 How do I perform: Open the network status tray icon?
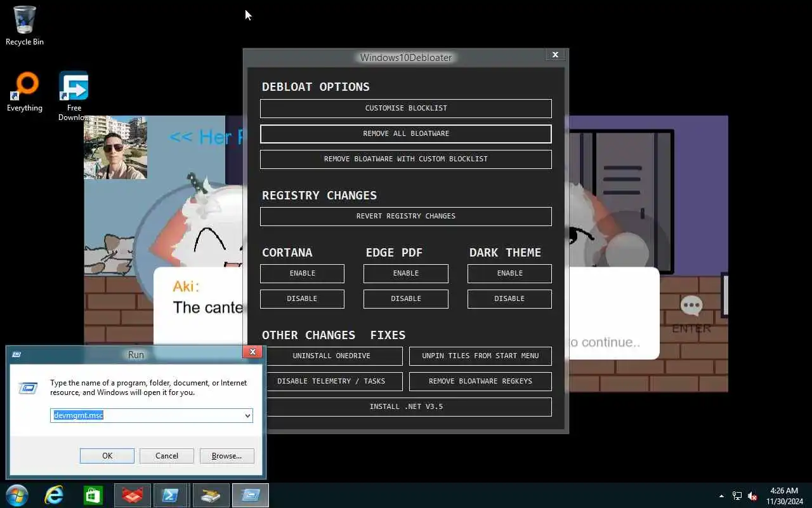[x=737, y=496]
